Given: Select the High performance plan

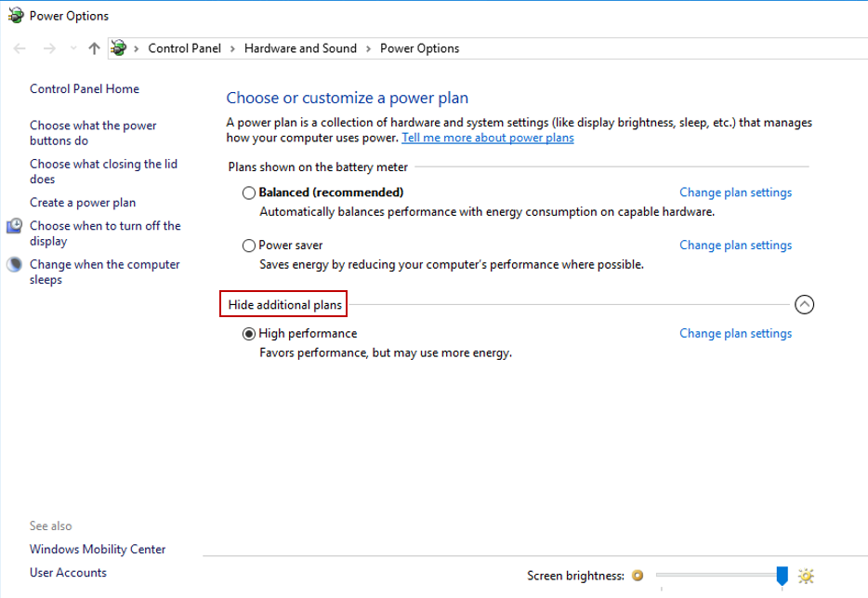Looking at the screenshot, I should pyautogui.click(x=248, y=333).
